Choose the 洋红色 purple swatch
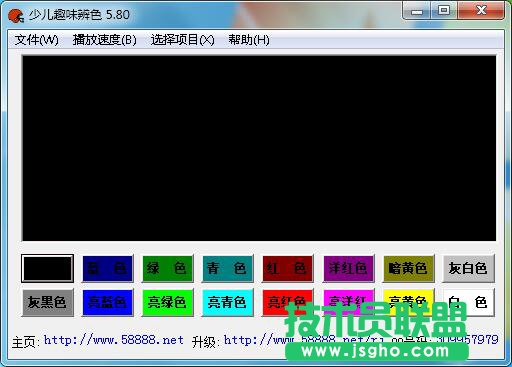The height and width of the screenshot is (367, 512). 348,268
